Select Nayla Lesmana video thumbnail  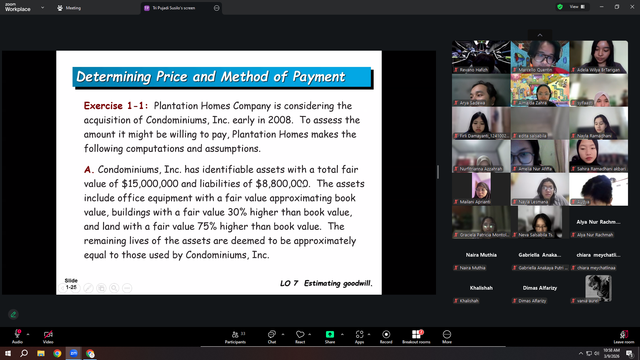(x=540, y=189)
